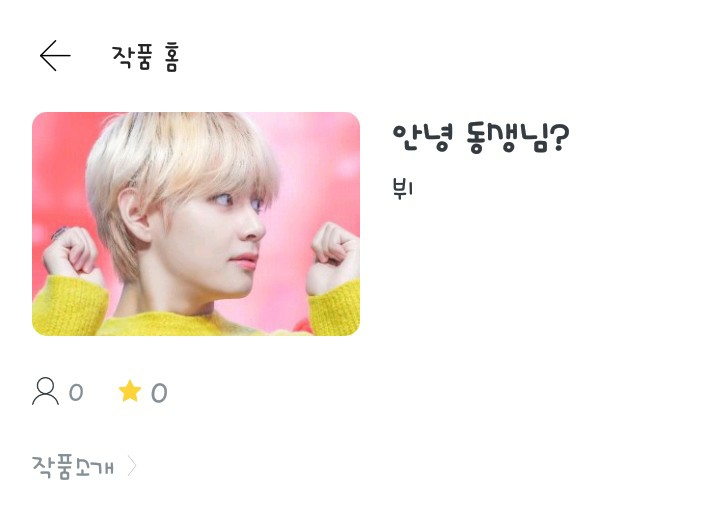Expand 작품소개 with the chevron arrow
705x529 pixels.
(x=132, y=466)
